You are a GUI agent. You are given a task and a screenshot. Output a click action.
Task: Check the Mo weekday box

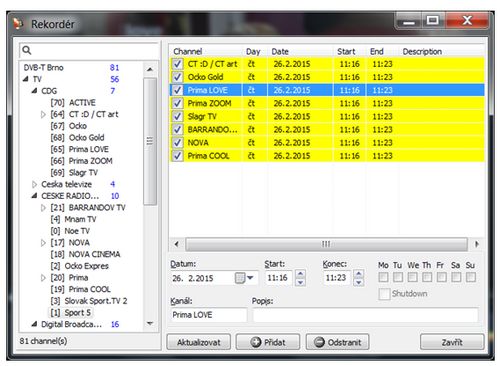383,277
